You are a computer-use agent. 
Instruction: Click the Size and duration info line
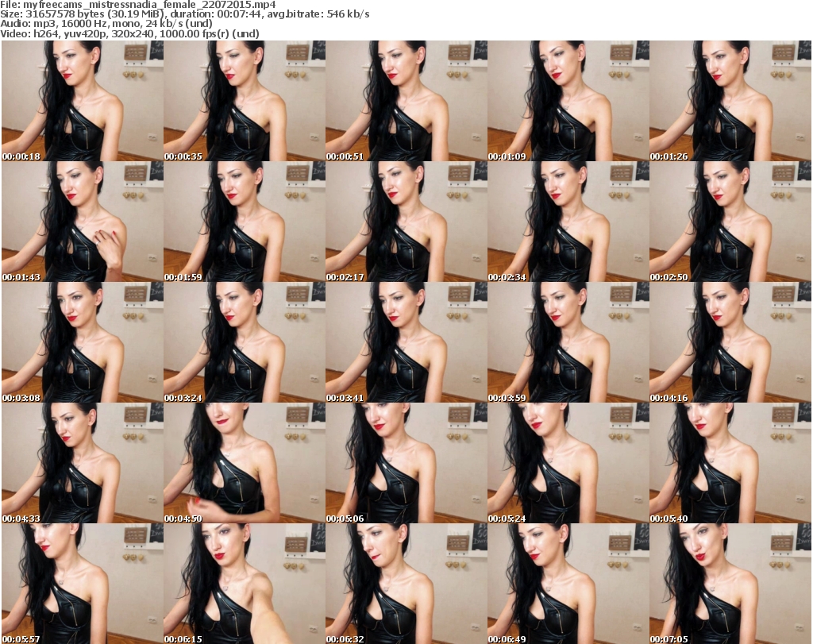[x=185, y=14]
